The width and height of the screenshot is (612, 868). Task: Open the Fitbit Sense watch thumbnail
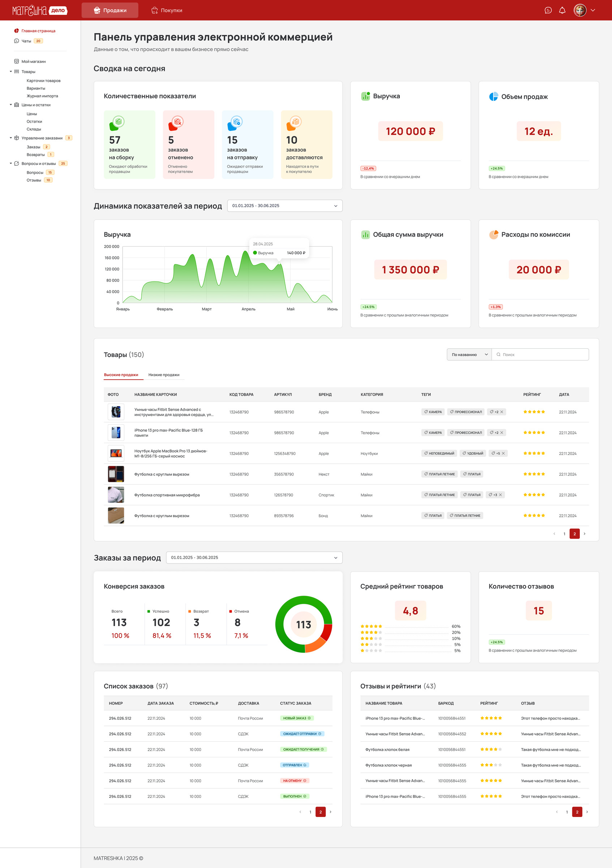(116, 412)
